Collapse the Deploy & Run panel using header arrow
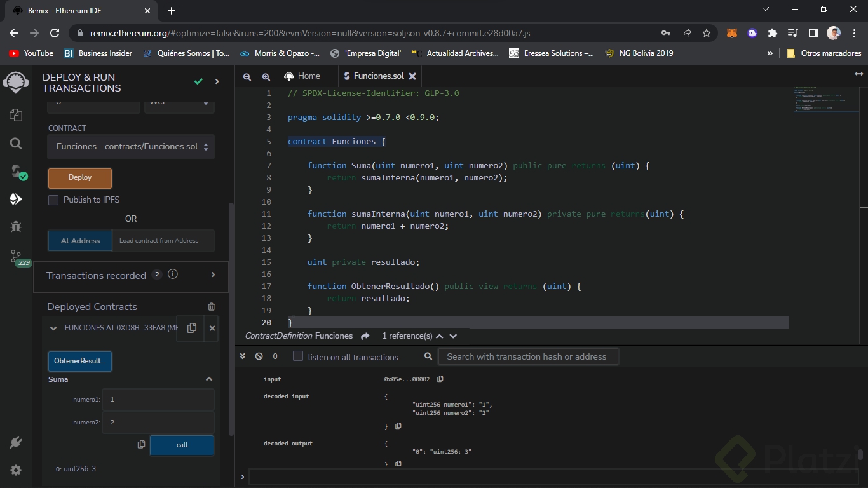Screen dimensions: 868x488 pyautogui.click(x=217, y=81)
